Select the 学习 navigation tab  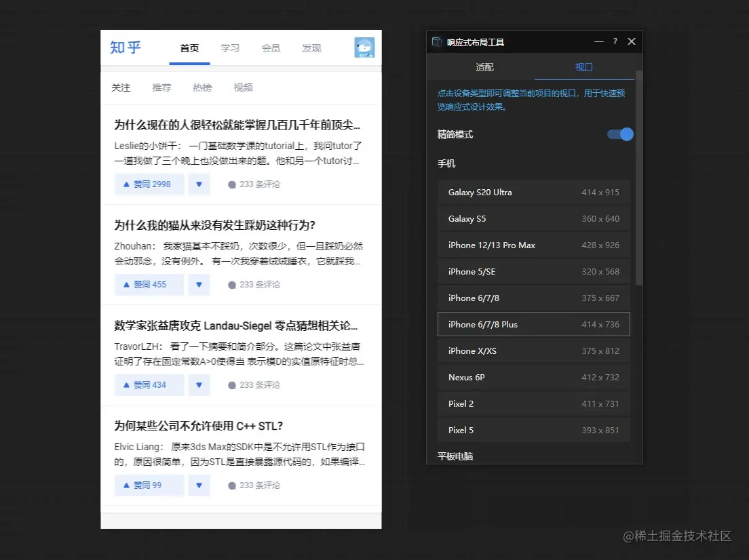pyautogui.click(x=230, y=48)
